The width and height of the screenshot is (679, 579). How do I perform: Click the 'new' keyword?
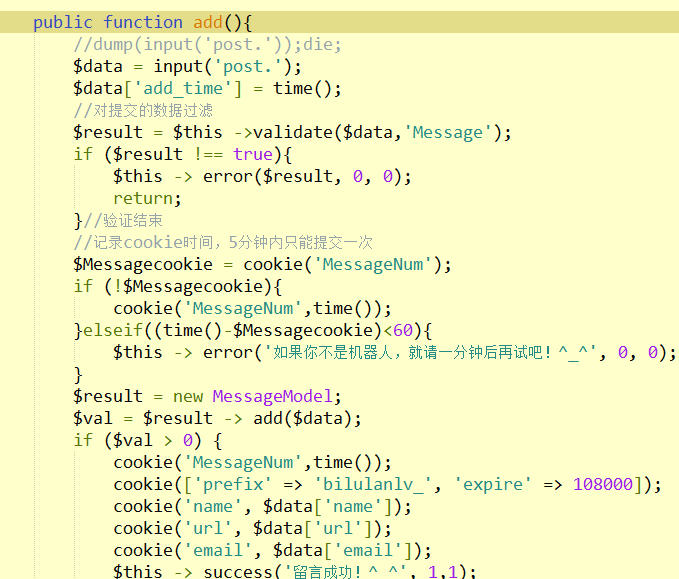tap(188, 396)
